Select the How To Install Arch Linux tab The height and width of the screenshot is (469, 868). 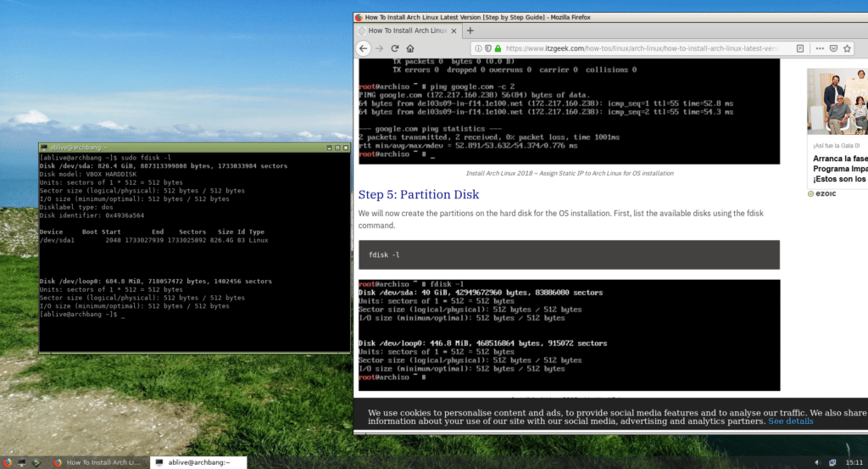click(x=404, y=31)
